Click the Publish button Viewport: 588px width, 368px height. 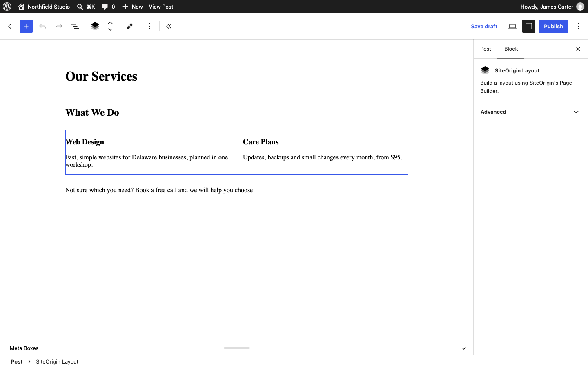tap(553, 26)
